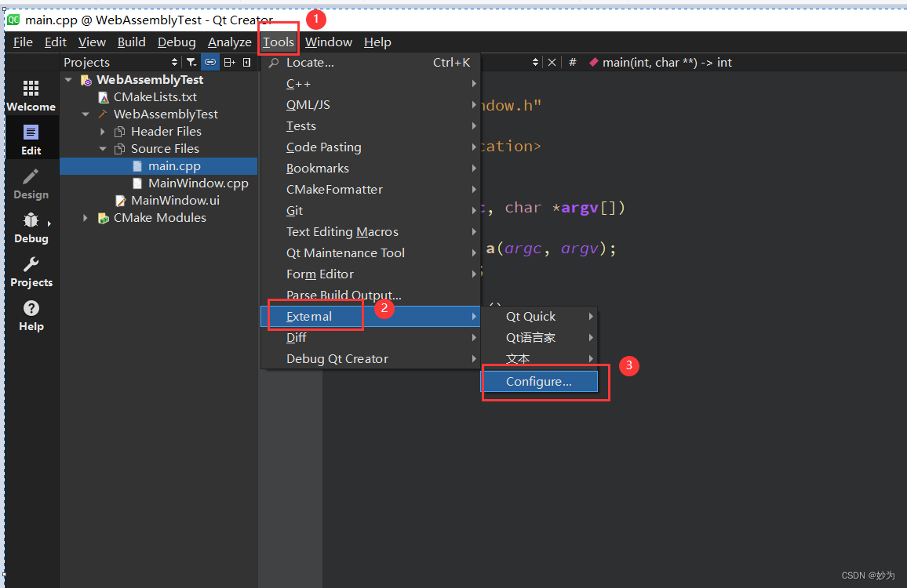Open the Qt Quick external submenu
Image resolution: width=907 pixels, height=588 pixels.
[540, 316]
